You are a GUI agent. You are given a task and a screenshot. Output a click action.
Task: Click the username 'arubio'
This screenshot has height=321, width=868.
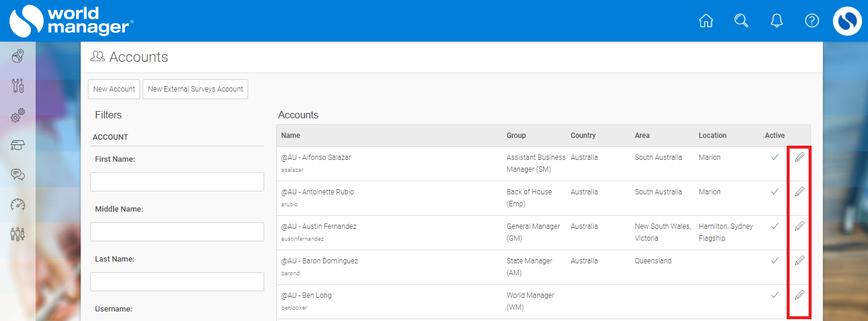tap(289, 204)
